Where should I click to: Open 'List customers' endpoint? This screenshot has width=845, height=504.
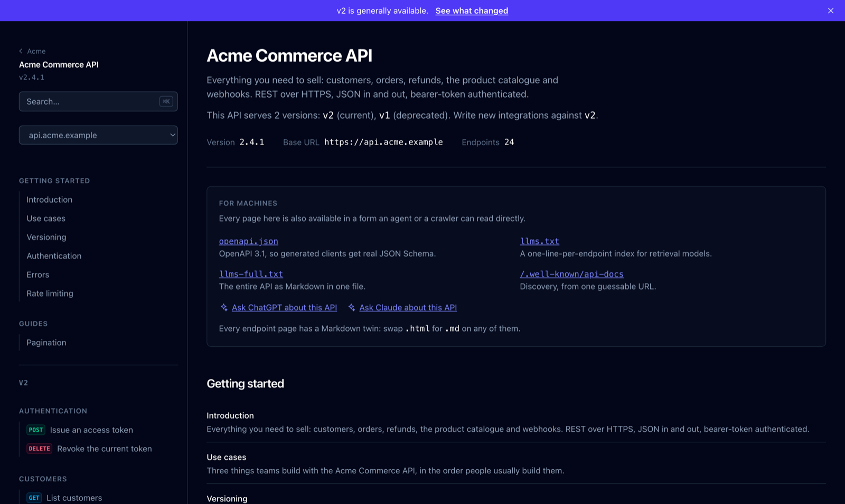click(74, 498)
